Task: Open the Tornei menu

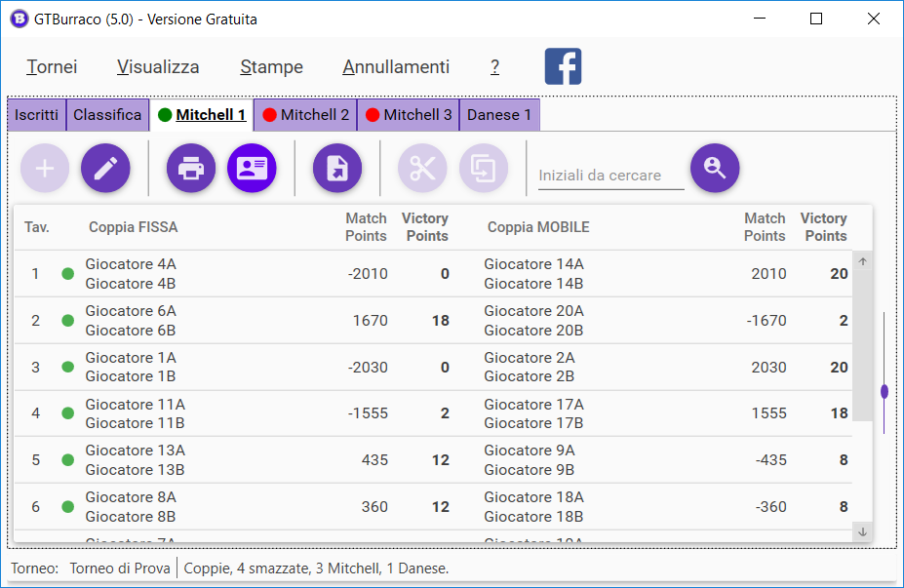Action: 52,67
